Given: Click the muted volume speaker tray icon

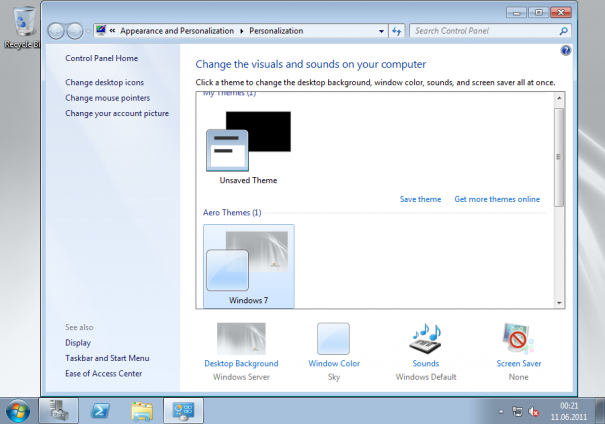Looking at the screenshot, I should (x=534, y=412).
